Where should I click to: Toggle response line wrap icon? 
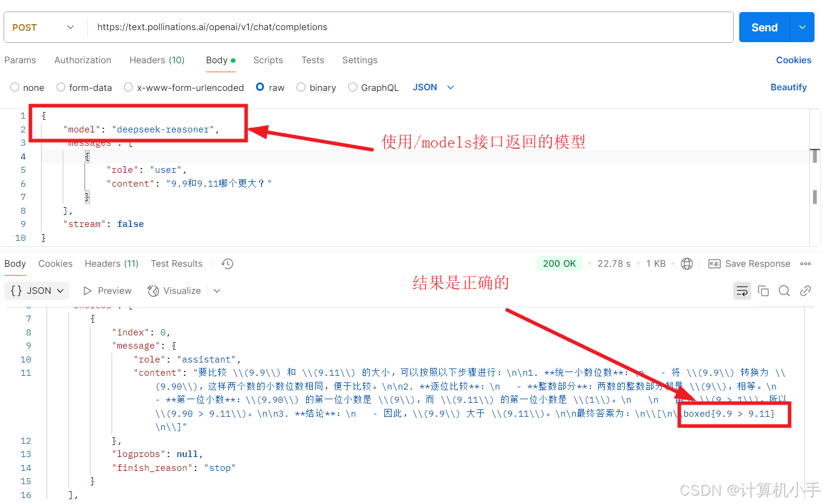742,291
